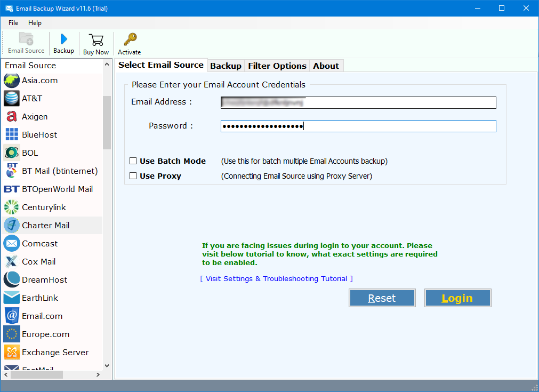Click the Activate key icon
The width and height of the screenshot is (539, 392).
(x=130, y=39)
